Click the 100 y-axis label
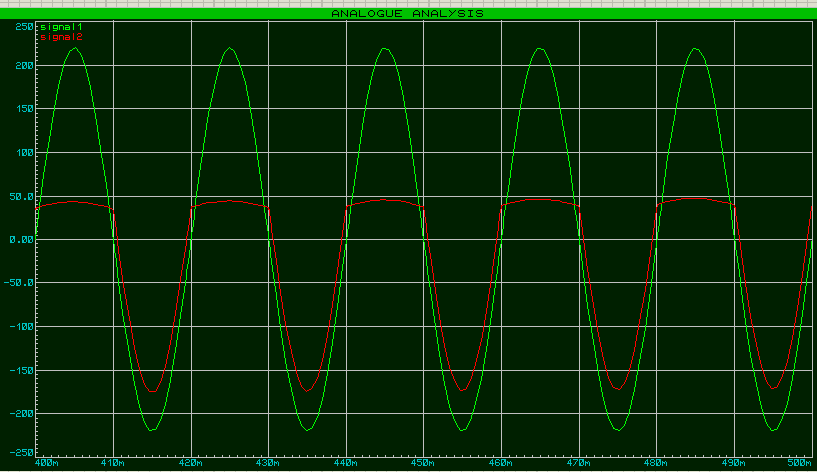The image size is (817, 472). click(24, 153)
